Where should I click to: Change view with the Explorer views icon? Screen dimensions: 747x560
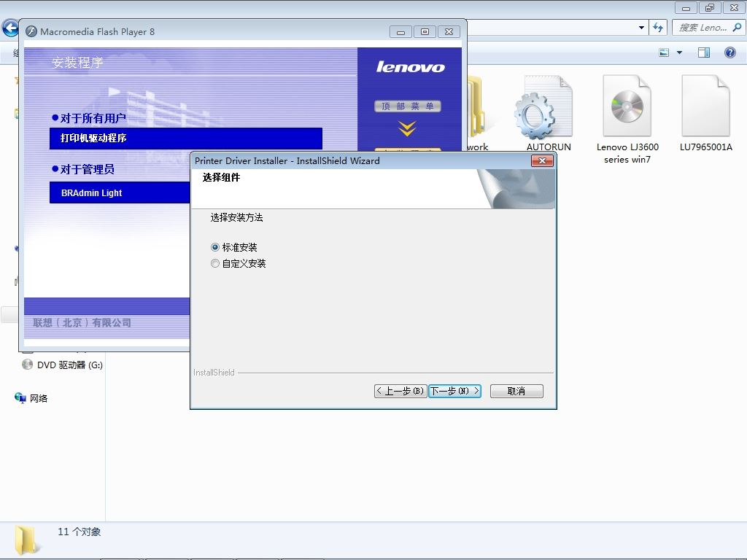pos(664,52)
